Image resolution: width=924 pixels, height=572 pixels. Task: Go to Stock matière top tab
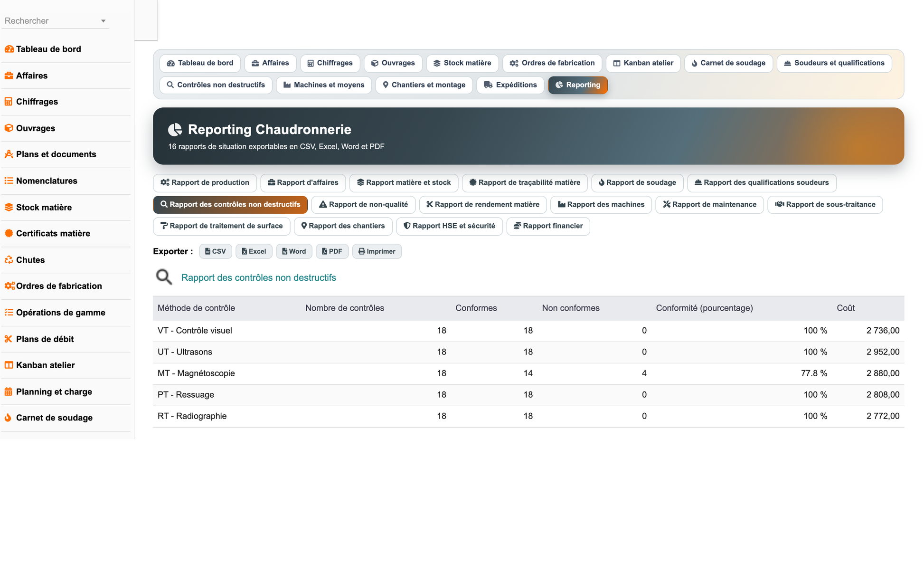[x=462, y=63]
